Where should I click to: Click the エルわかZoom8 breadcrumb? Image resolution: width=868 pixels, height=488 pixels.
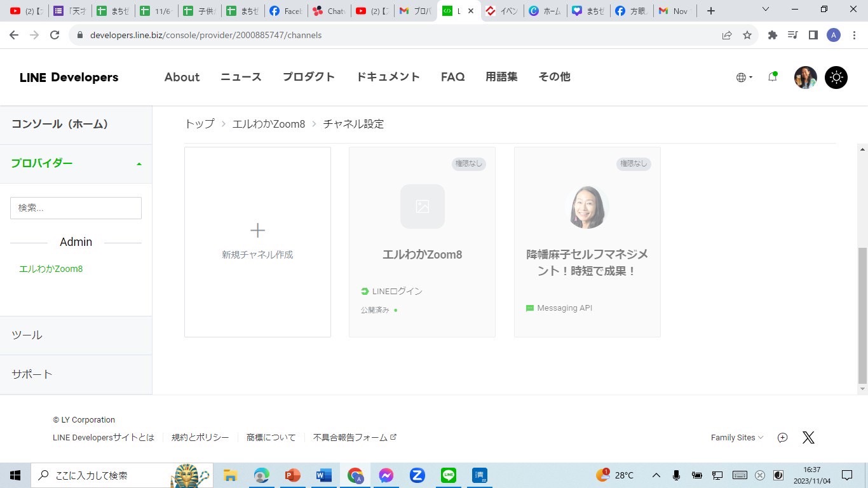[269, 124]
